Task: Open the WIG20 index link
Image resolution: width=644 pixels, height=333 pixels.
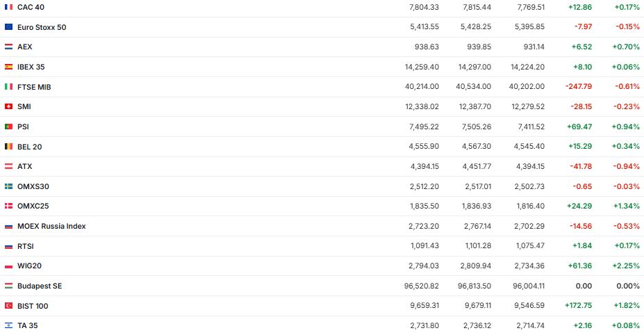Action: 30,266
